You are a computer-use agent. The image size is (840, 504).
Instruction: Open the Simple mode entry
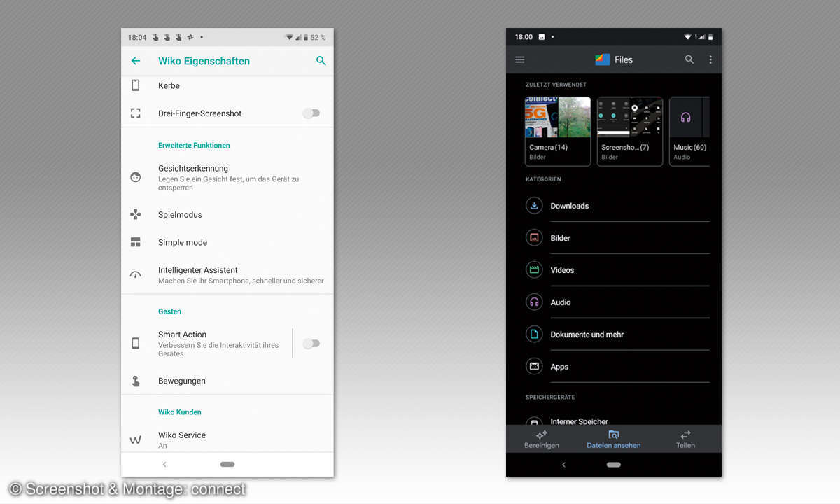227,242
